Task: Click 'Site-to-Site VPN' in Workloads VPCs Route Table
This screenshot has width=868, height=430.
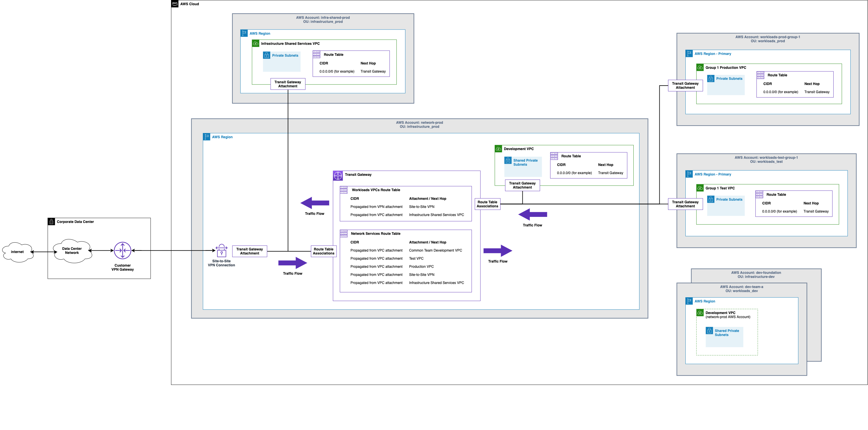Action: click(x=422, y=207)
